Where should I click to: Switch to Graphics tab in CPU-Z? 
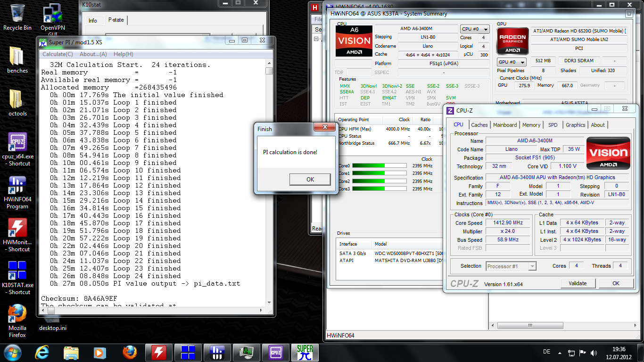pos(575,125)
